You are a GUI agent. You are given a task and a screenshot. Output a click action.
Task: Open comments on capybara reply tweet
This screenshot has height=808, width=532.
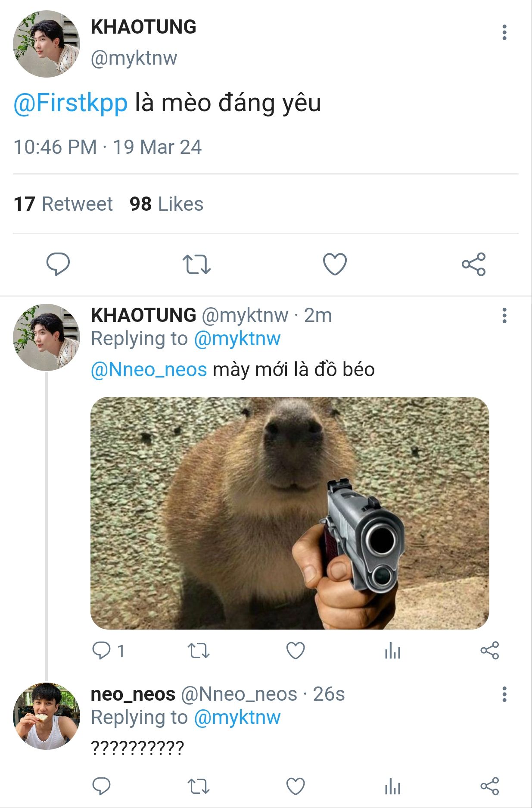pyautogui.click(x=102, y=651)
